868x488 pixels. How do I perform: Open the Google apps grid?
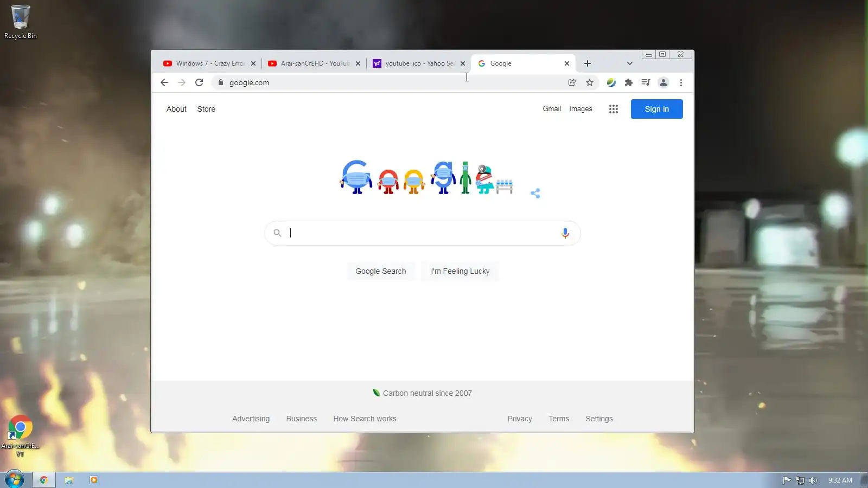click(614, 109)
